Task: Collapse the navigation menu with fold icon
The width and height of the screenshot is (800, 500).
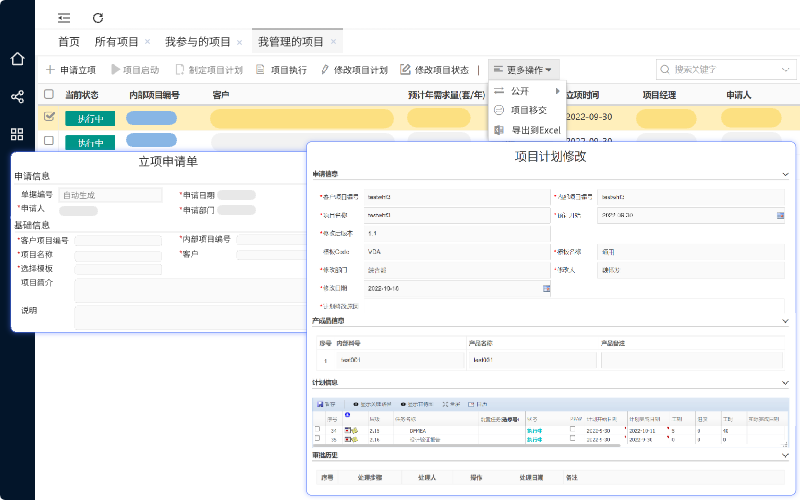Action: click(x=64, y=18)
